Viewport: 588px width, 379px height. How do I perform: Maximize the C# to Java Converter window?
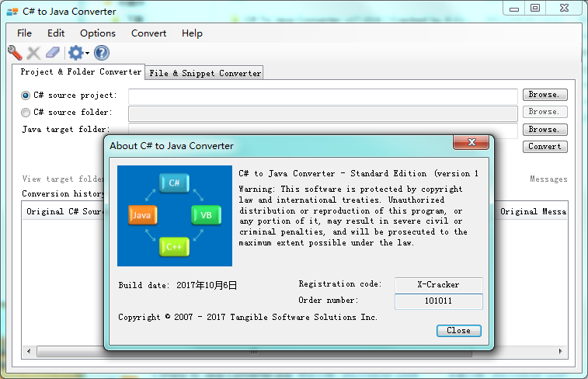point(535,9)
